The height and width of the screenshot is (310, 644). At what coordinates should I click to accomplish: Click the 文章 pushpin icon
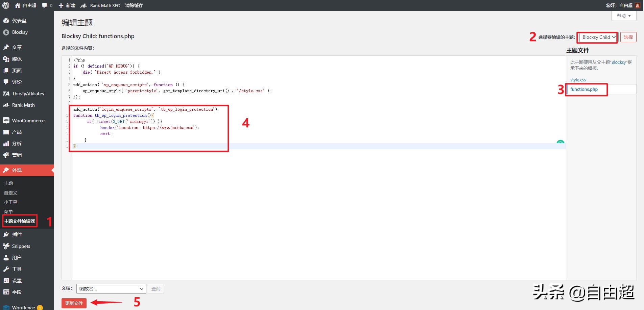6,47
